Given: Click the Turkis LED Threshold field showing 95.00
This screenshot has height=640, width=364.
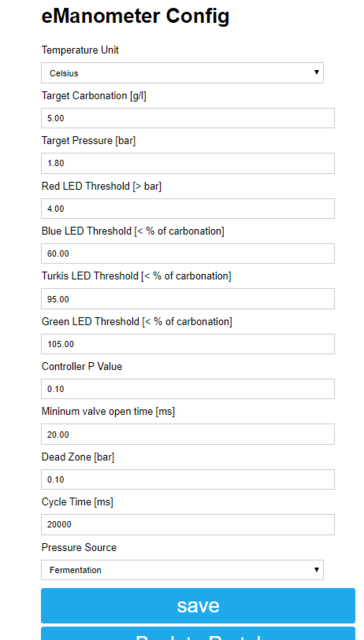Looking at the screenshot, I should 188,299.
